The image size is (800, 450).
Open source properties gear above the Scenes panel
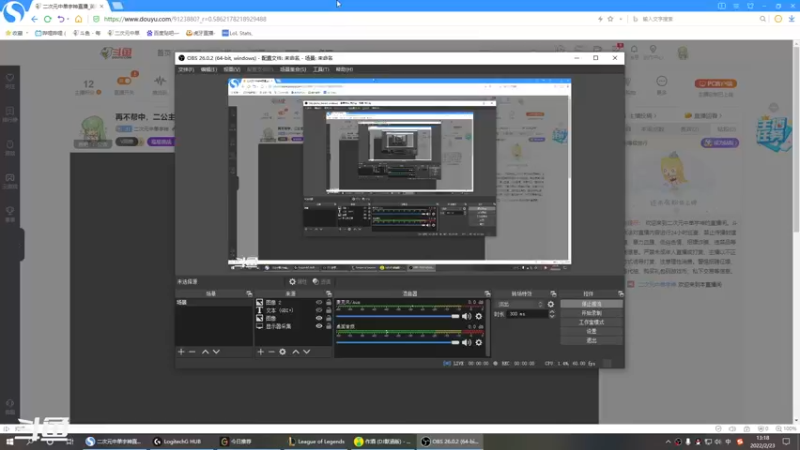(x=292, y=282)
